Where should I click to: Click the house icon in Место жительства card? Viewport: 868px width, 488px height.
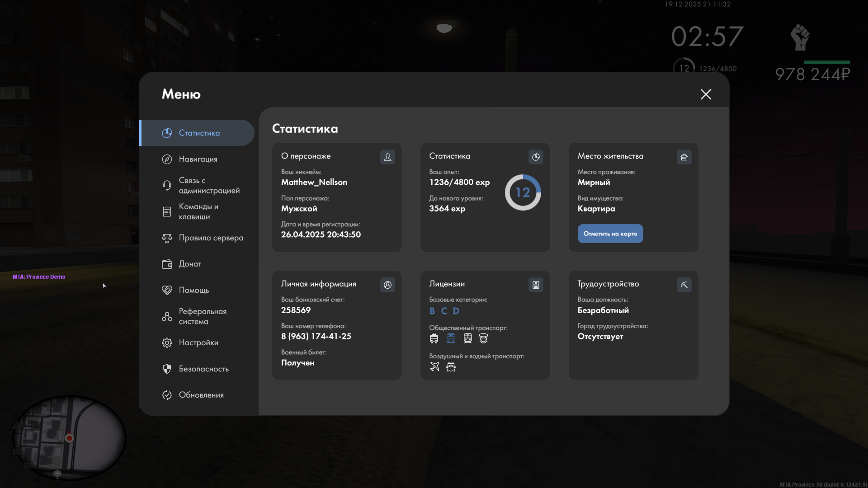coord(684,157)
